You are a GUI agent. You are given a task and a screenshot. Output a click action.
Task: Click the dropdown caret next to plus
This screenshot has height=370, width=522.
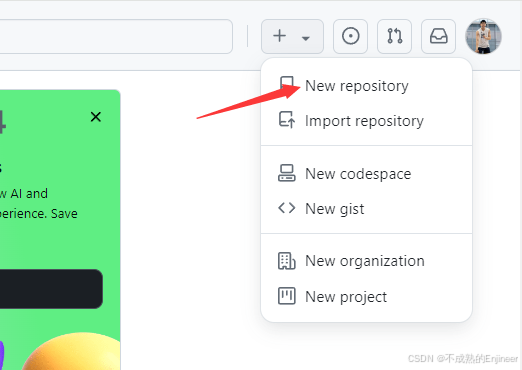coord(306,38)
